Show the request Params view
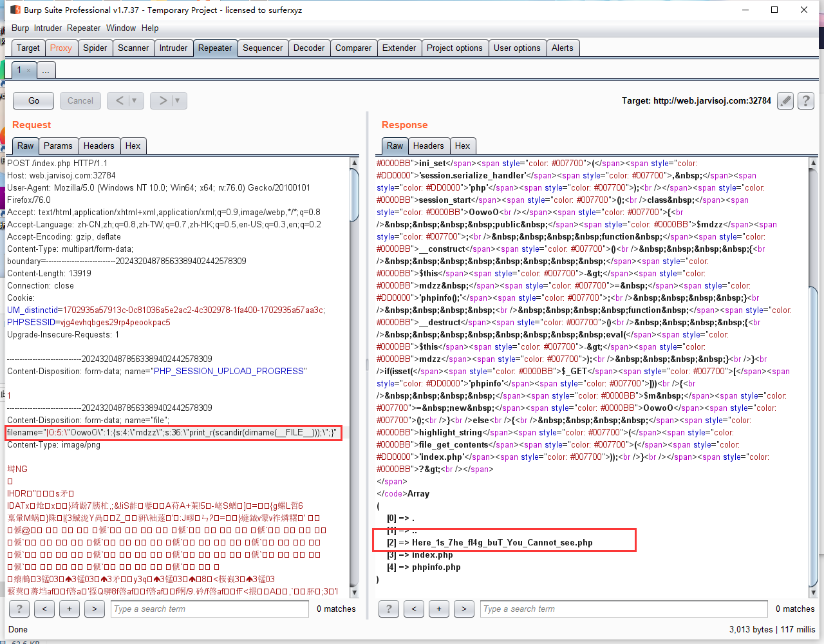Viewport: 824px width, 644px height. (58, 146)
